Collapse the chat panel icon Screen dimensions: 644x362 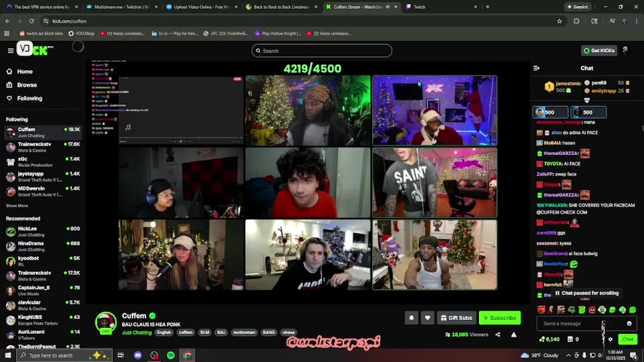click(x=536, y=68)
